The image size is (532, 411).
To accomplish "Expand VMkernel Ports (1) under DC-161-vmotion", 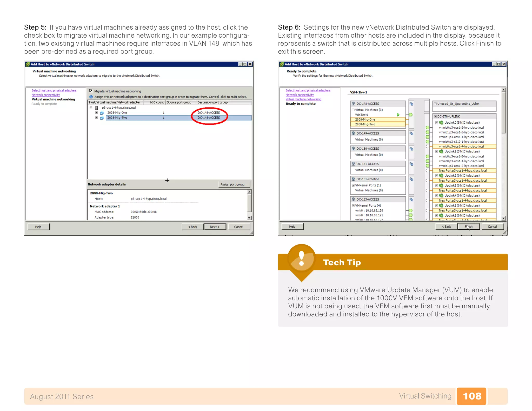I will 353,185.
